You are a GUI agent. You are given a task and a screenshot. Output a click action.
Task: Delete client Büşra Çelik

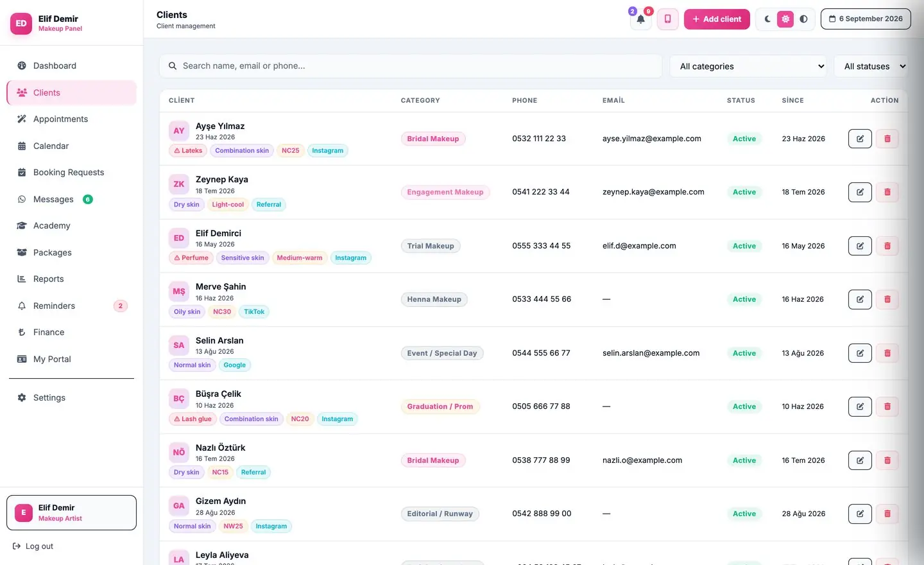tap(887, 406)
